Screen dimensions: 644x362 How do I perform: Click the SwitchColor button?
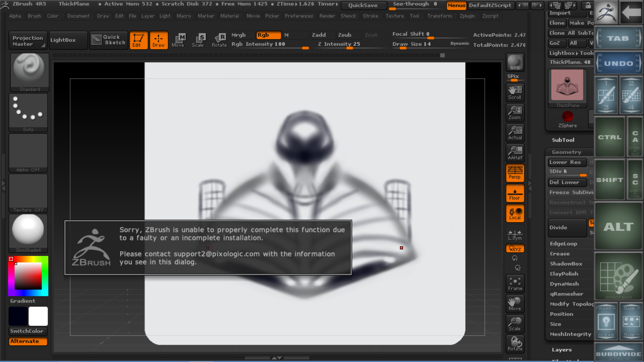pos(28,331)
